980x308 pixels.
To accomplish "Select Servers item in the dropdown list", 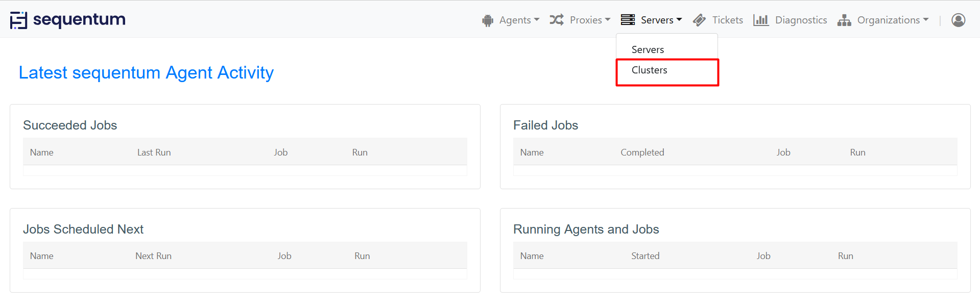I will [x=648, y=49].
